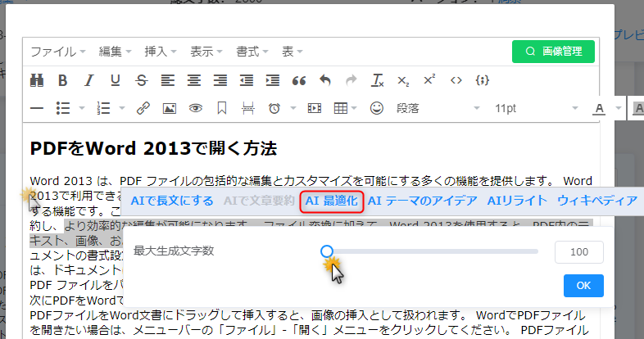Click heading PDFをWord 2013で開く方法
The height and width of the screenshot is (339, 644).
[153, 148]
